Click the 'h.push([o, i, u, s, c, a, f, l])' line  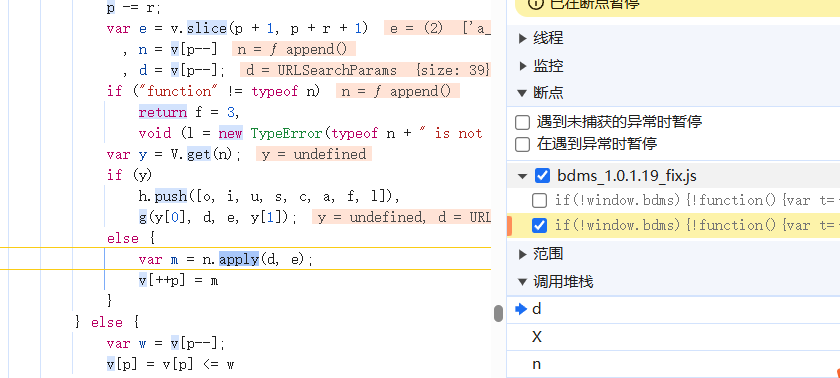[269, 197]
